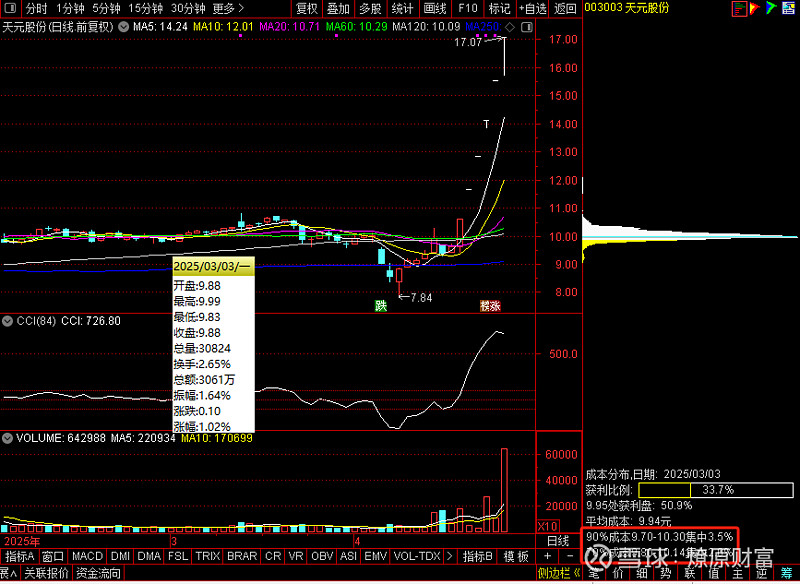Image resolution: width=800 pixels, height=584 pixels.
Task: Switch indicator to DMI
Action: tap(120, 556)
